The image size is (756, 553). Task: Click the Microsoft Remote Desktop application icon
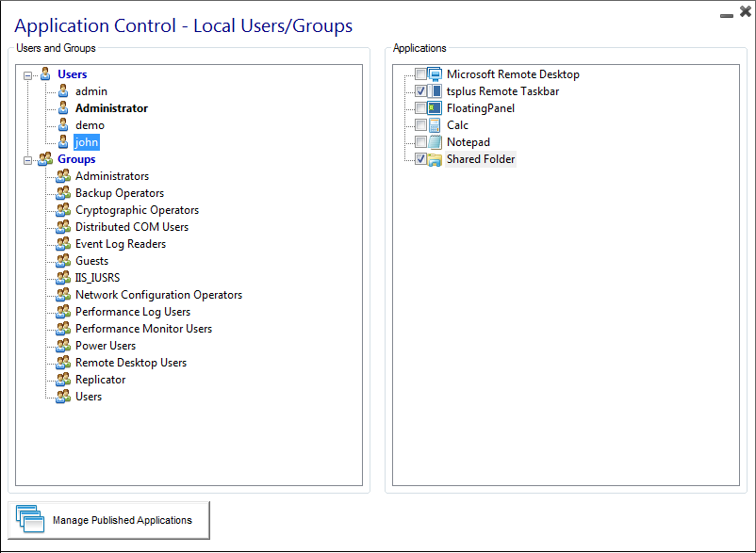coord(435,74)
